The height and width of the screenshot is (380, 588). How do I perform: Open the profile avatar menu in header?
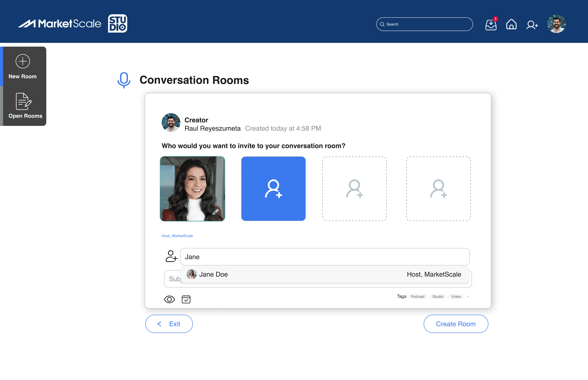coord(556,24)
